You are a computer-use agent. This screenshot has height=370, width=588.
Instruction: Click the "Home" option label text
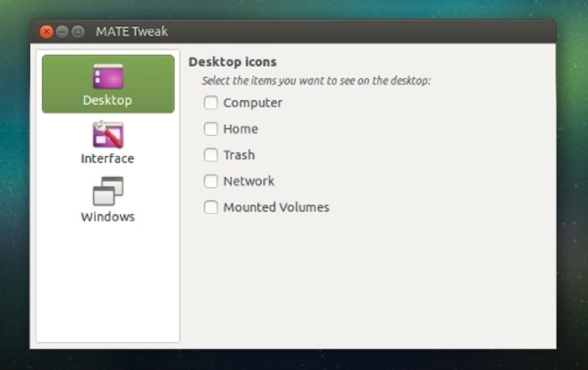pyautogui.click(x=241, y=129)
